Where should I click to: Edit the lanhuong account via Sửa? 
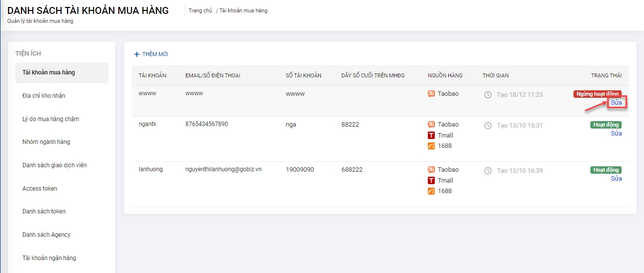616,179
